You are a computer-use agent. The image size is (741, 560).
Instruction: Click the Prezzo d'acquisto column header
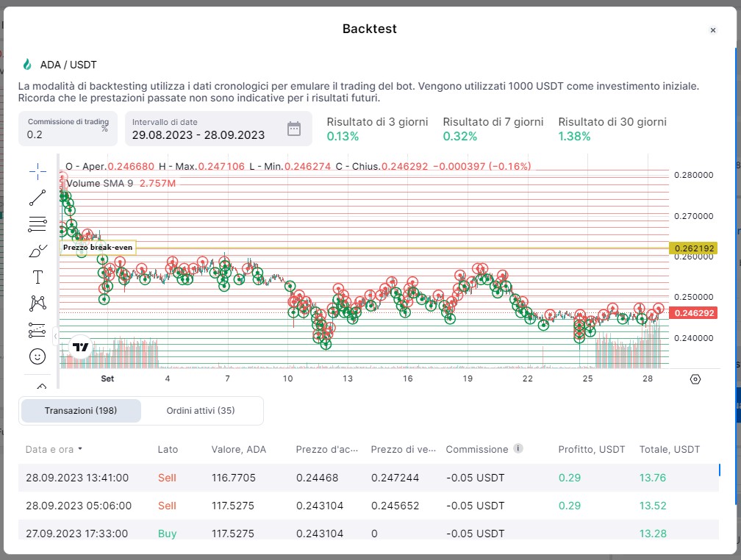click(327, 450)
